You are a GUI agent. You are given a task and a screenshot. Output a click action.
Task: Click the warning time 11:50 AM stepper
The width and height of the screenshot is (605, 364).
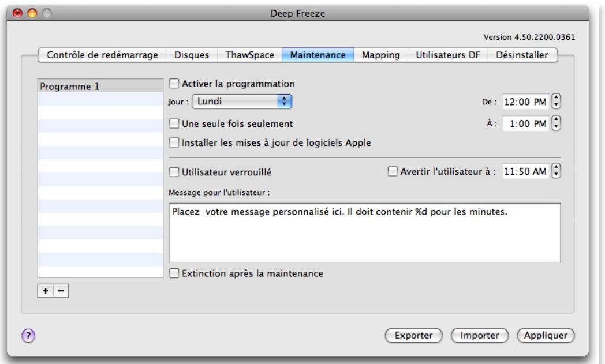(x=556, y=171)
